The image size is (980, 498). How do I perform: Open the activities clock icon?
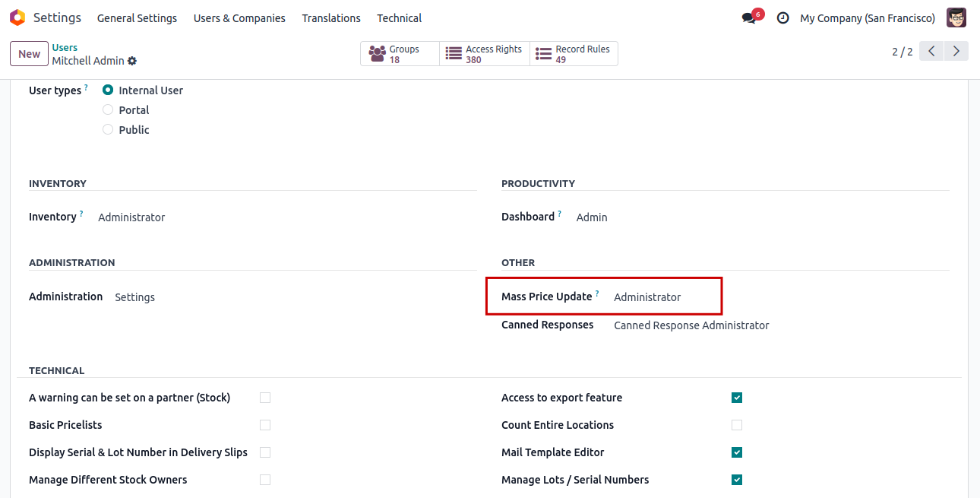783,18
